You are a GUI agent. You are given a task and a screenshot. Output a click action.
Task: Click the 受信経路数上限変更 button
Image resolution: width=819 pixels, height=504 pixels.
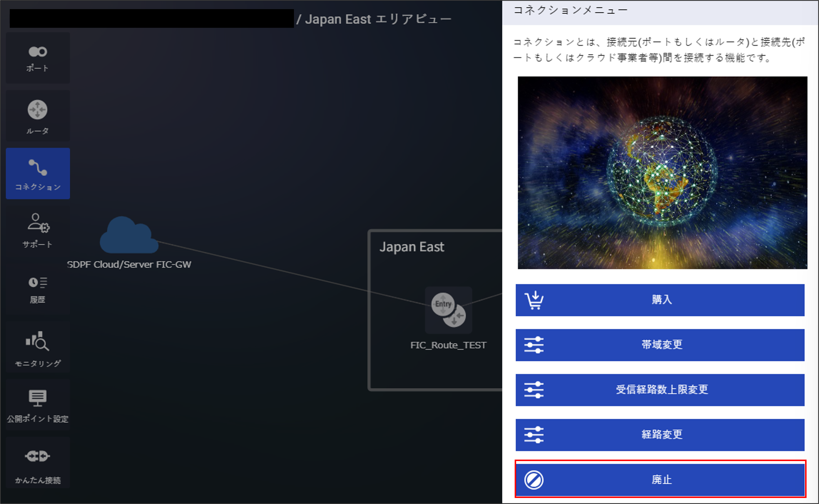point(660,390)
